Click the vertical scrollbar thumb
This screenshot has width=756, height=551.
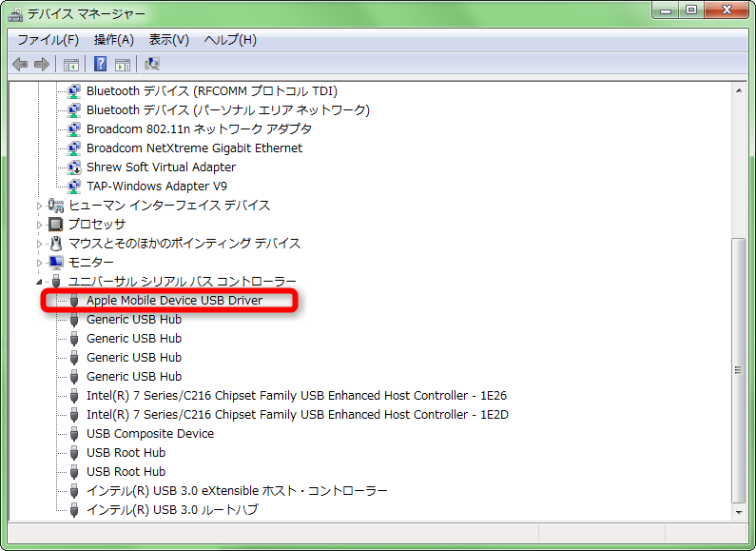[739, 370]
